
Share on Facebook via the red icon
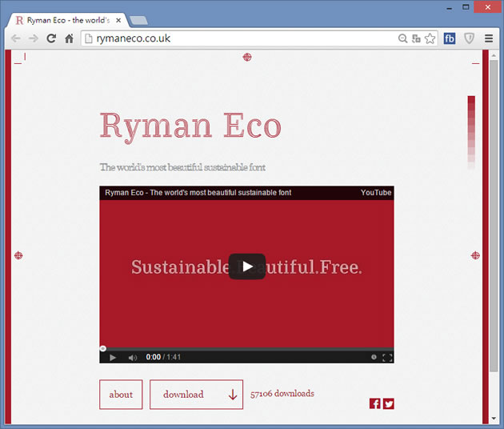click(x=374, y=403)
